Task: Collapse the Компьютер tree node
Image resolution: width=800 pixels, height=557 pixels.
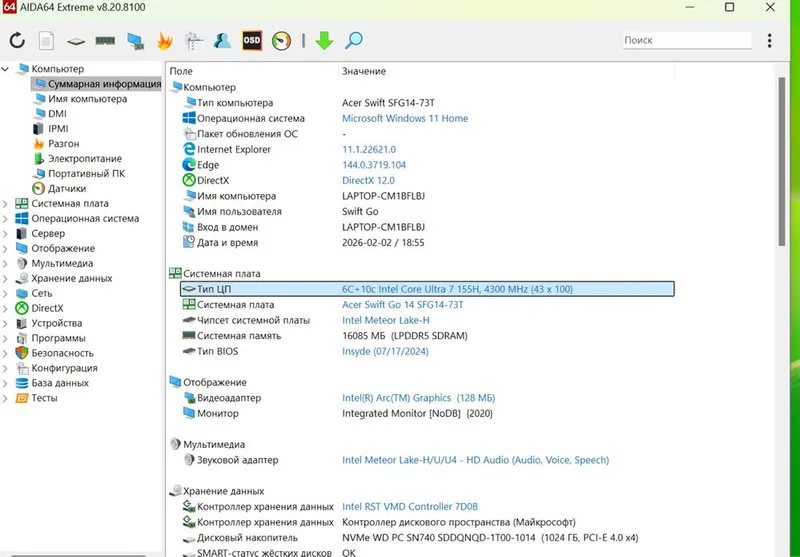Action: (5, 69)
